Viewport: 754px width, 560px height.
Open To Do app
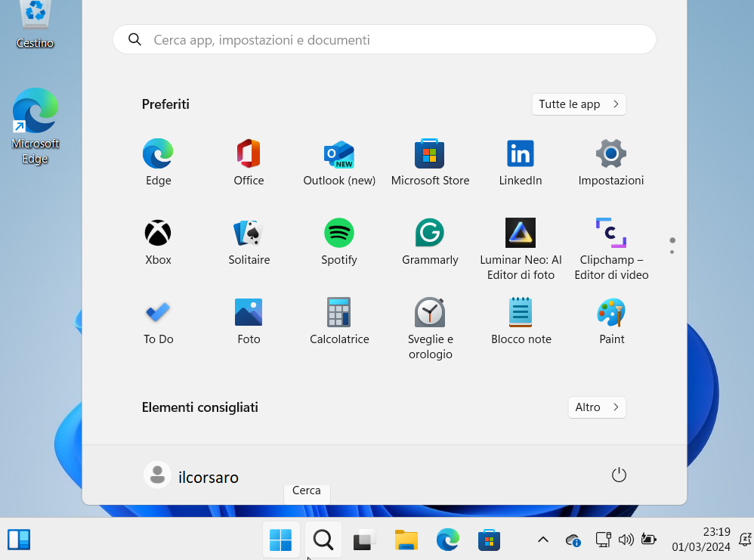pyautogui.click(x=158, y=321)
